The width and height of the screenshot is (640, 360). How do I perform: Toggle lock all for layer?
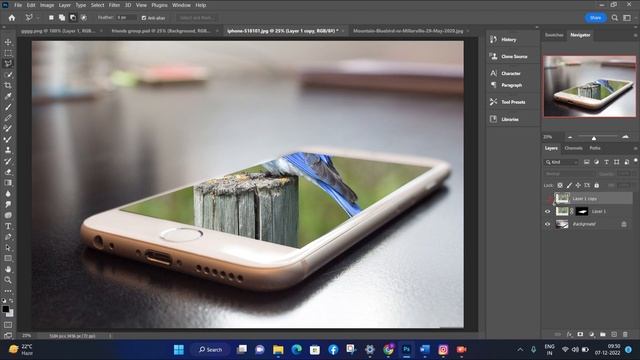(597, 185)
